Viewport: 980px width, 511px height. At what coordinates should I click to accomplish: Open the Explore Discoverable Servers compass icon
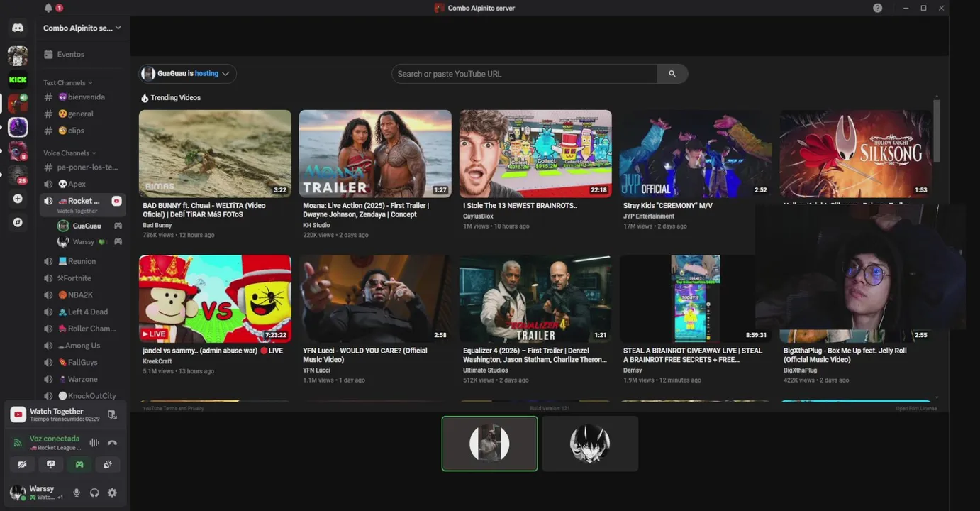[x=18, y=222]
